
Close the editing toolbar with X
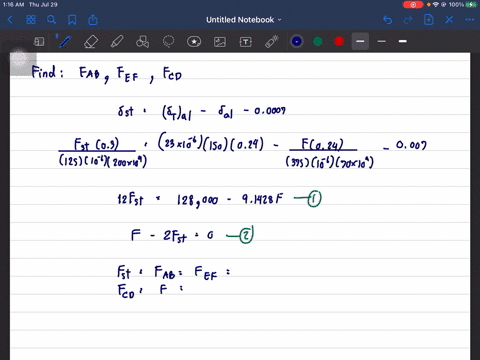click(x=449, y=20)
